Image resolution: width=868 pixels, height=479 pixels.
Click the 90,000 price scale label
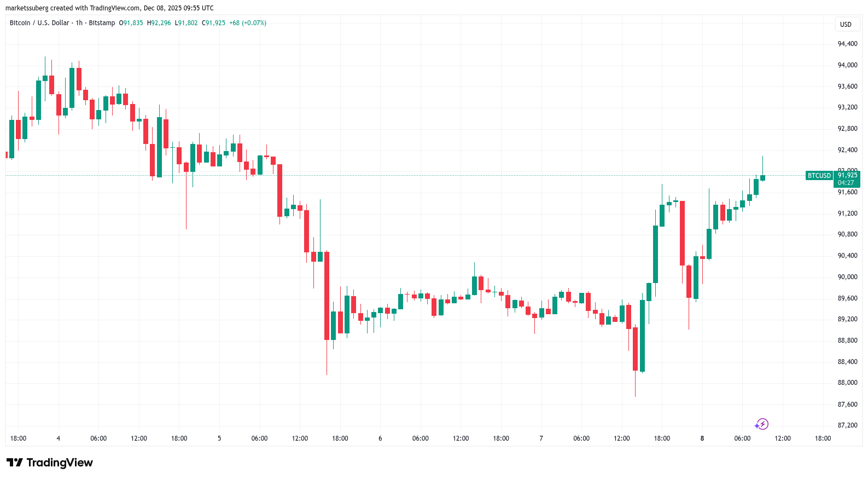847,277
